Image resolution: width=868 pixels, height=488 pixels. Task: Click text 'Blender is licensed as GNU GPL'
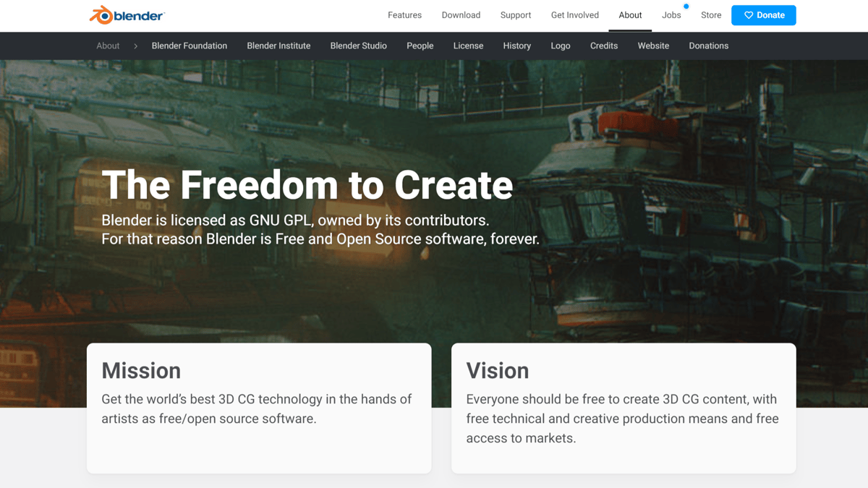coord(208,221)
